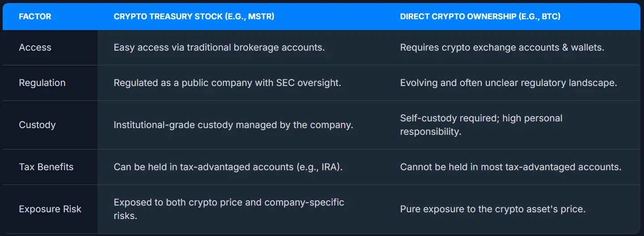The image size is (644, 236).
Task: Click 'Requires crypto exchange accounts & wallets' cell
Action: 502,47
